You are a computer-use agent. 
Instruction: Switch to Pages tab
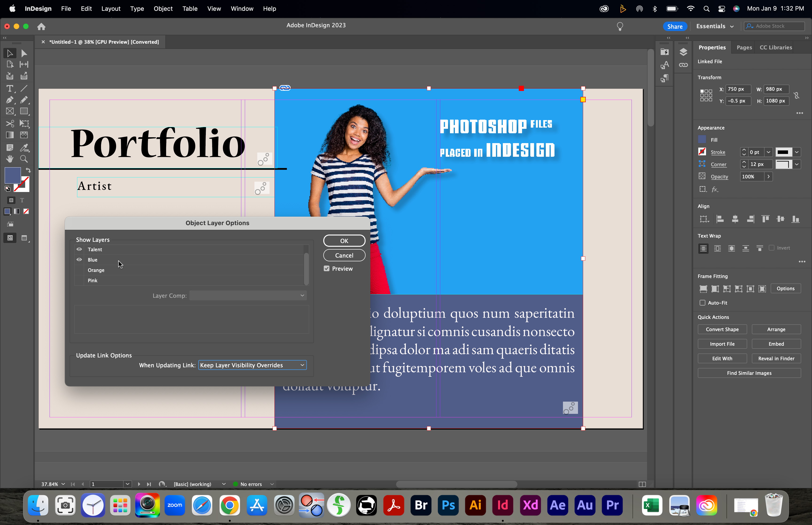point(744,47)
